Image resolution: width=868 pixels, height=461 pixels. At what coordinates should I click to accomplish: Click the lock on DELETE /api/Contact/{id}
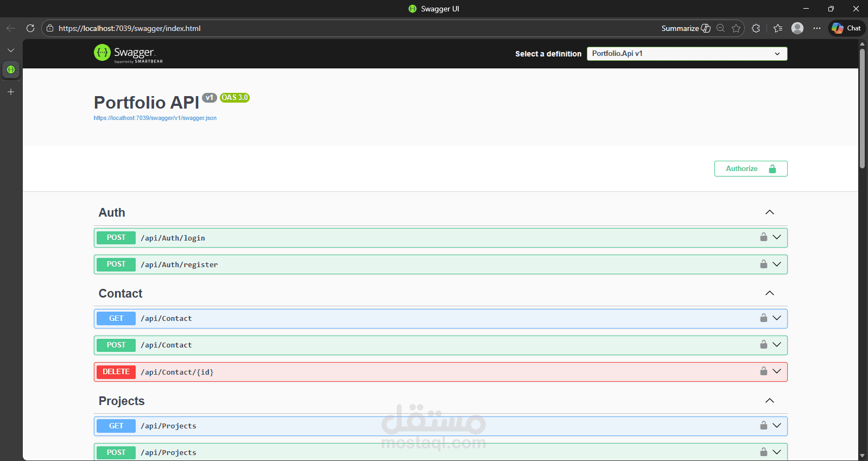tap(764, 371)
